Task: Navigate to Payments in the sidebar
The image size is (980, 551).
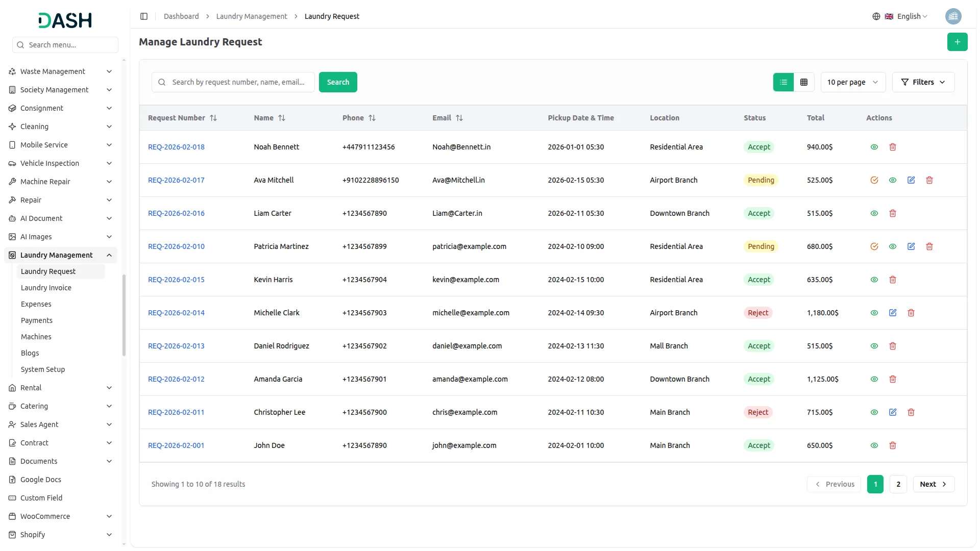Action: 37,320
